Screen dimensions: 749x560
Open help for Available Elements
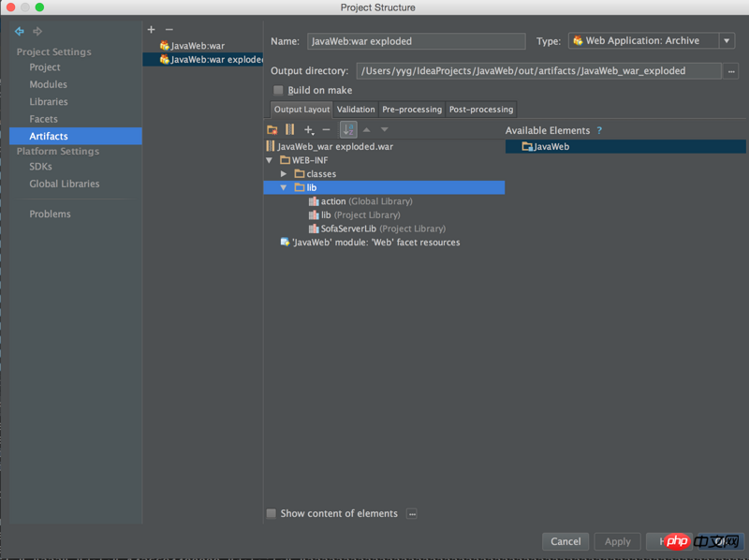599,130
